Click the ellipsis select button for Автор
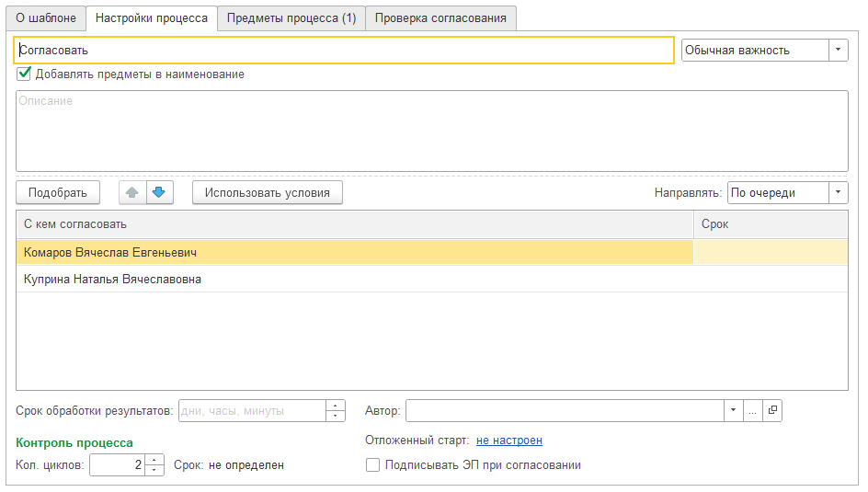 753,411
